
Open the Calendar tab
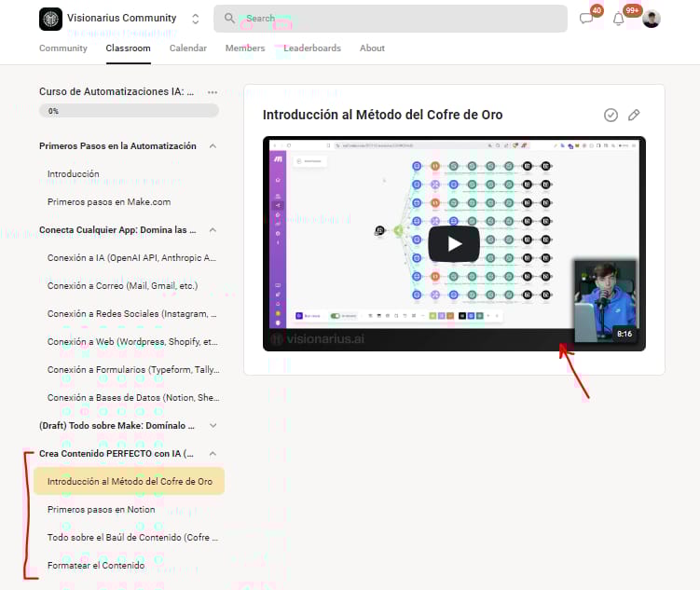tap(188, 48)
